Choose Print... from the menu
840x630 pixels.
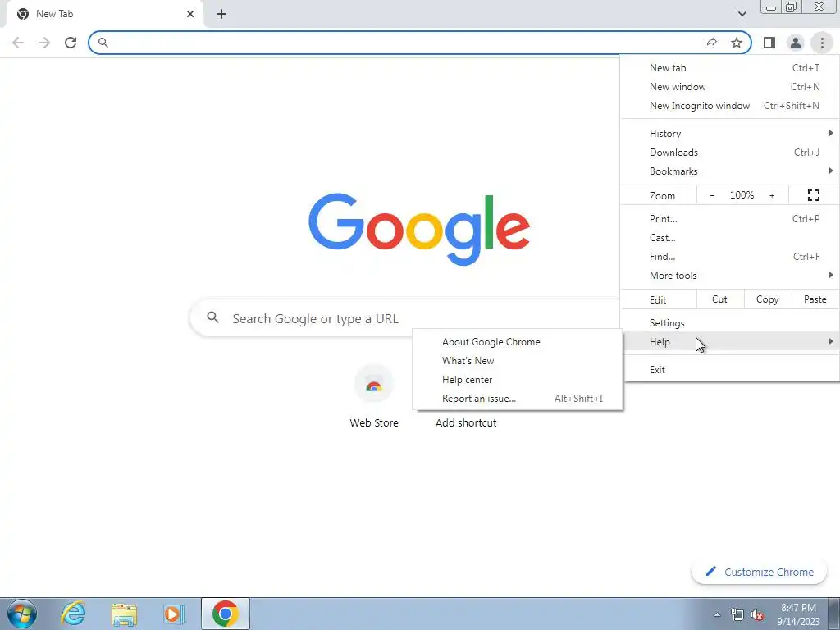pyautogui.click(x=730, y=218)
